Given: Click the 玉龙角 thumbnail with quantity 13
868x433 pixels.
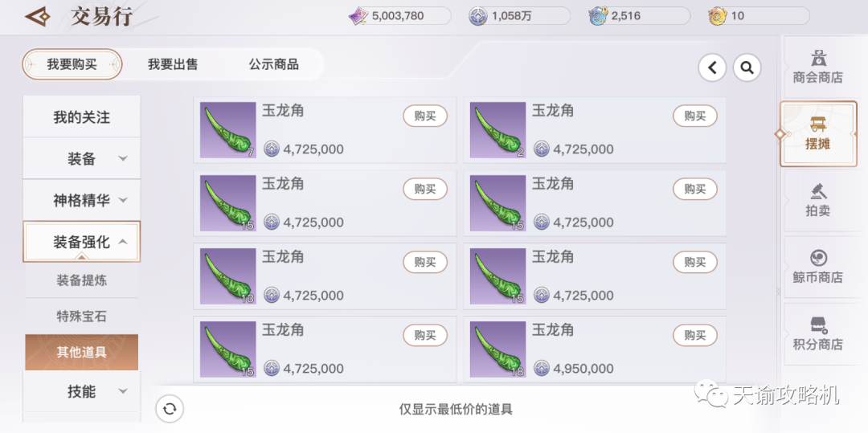Looking at the screenshot, I should pos(228,276).
